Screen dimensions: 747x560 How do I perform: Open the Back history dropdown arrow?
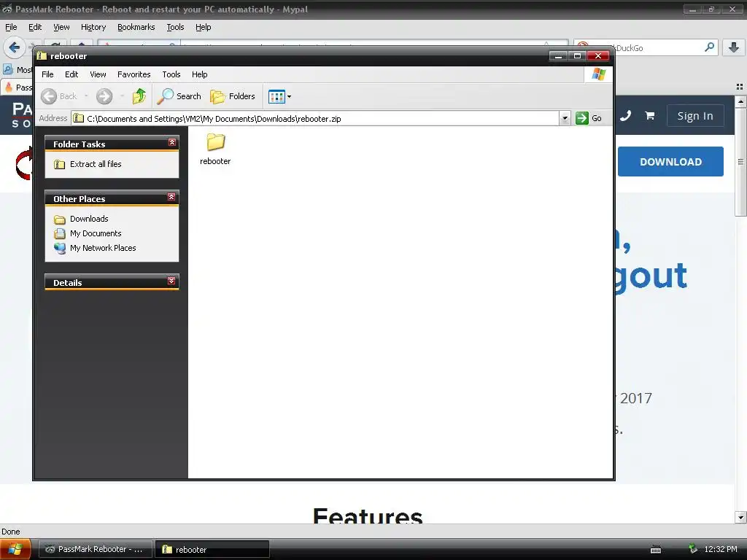coord(86,96)
